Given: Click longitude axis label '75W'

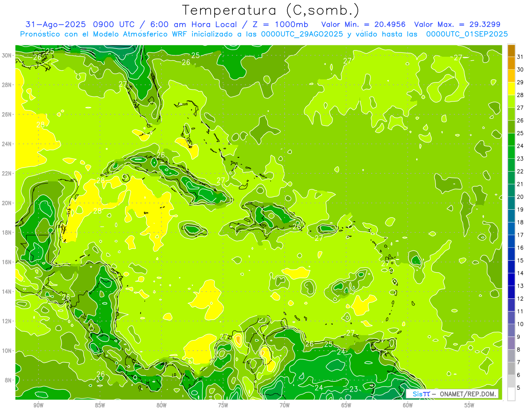Looking at the screenshot, I should click(223, 406).
